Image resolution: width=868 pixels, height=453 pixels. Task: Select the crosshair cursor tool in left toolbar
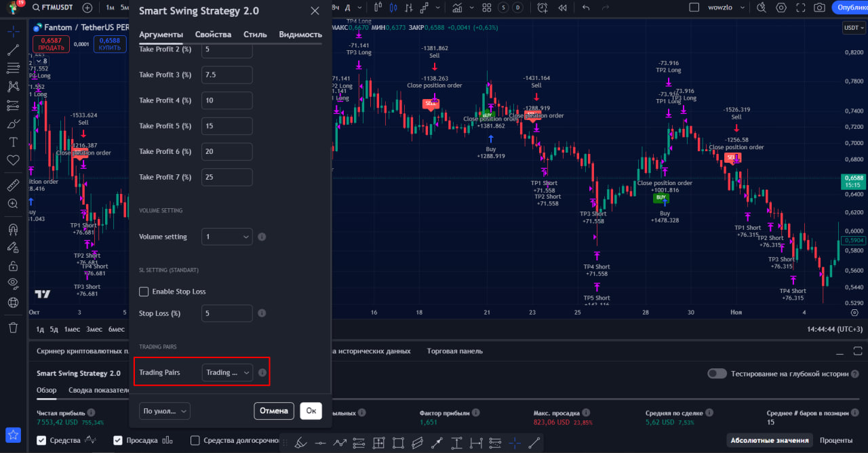[x=13, y=31]
